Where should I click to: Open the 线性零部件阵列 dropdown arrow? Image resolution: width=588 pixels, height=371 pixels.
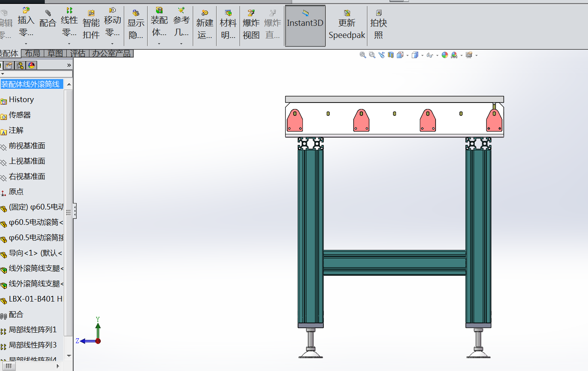coord(69,44)
